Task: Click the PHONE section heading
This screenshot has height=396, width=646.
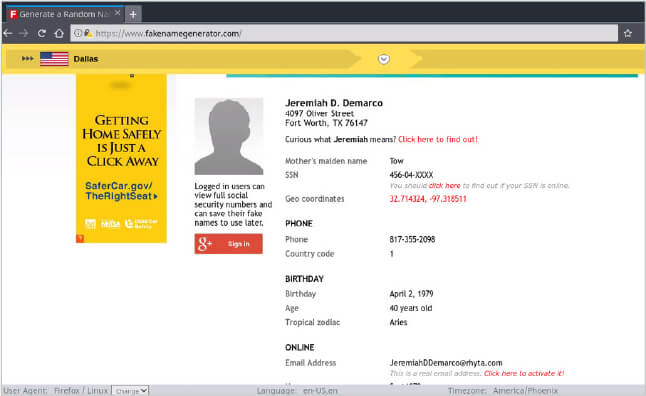Action: (x=299, y=223)
